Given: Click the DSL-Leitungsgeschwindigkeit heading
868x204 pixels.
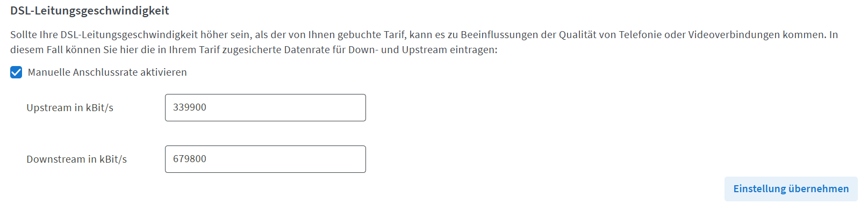Looking at the screenshot, I should (x=90, y=11).
